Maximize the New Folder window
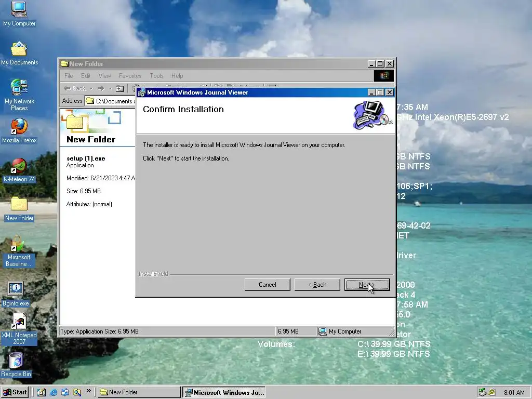Image resolution: width=532 pixels, height=399 pixels. point(380,64)
